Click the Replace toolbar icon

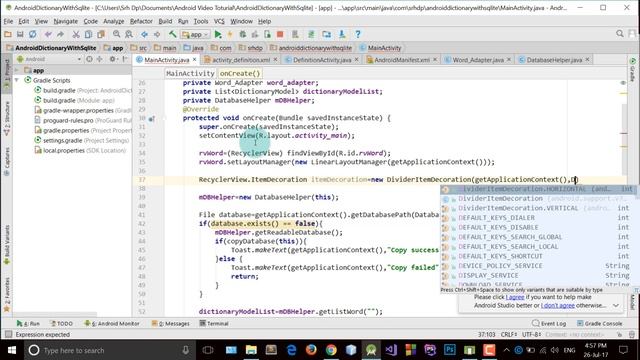[129, 34]
